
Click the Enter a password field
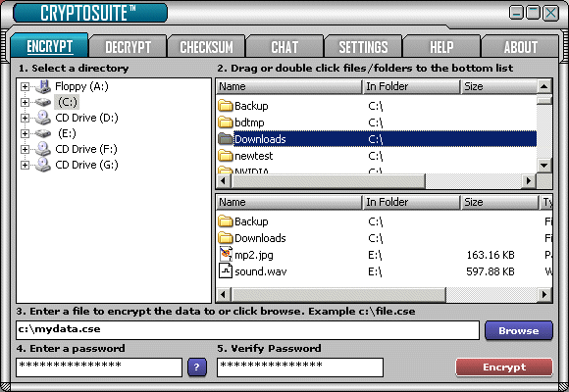(x=99, y=367)
